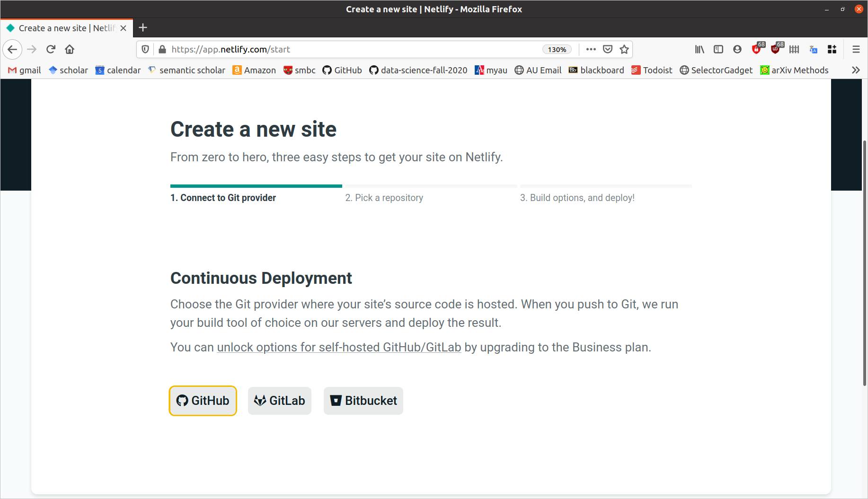Click the translate extension icon
Viewport: 868px width, 499px height.
tap(814, 49)
